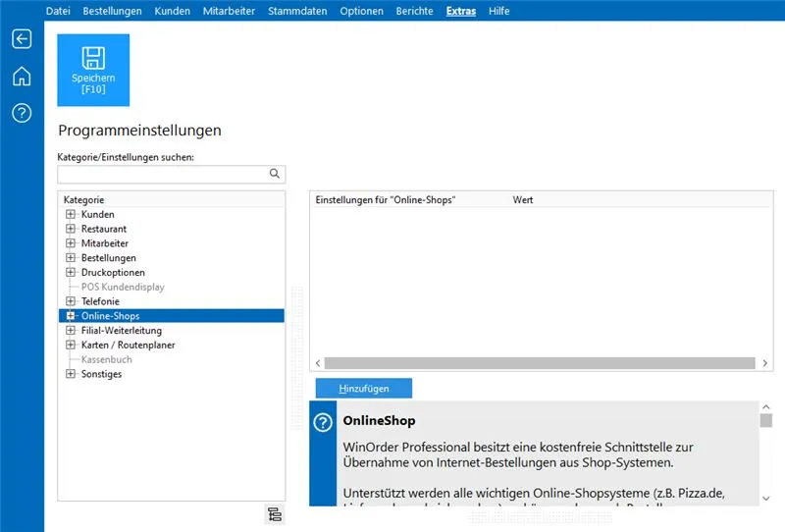Select POS Kundendisplay tree item
Viewport: 785px width, 532px height.
pos(123,287)
